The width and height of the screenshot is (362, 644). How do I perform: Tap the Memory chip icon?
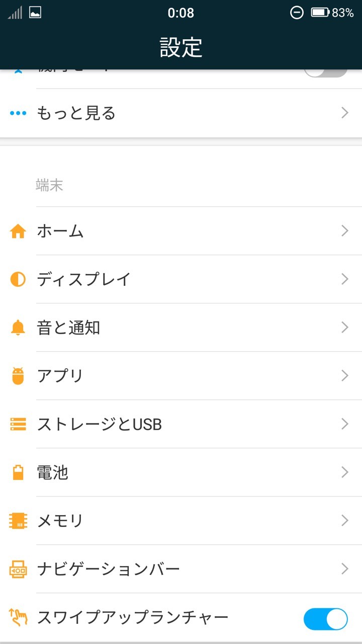(x=18, y=521)
